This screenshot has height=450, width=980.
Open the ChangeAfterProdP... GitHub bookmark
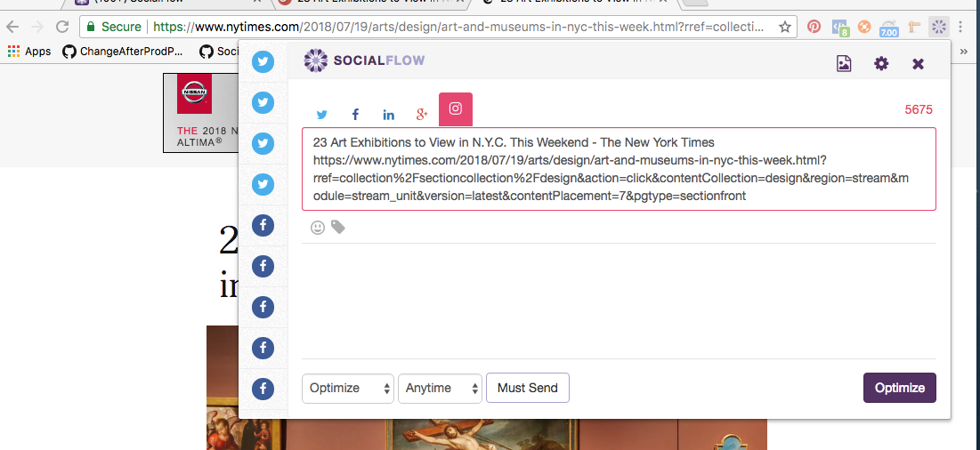click(123, 52)
